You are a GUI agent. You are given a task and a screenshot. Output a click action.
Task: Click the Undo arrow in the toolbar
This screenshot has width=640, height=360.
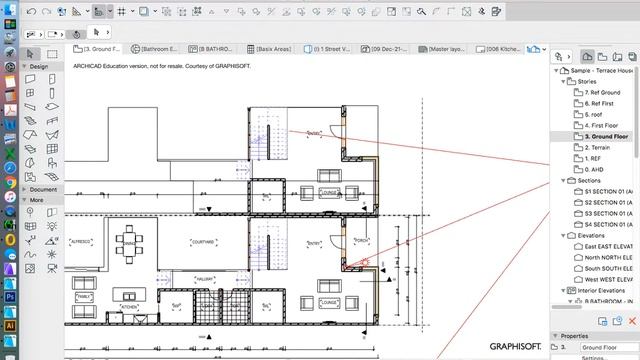pos(31,11)
